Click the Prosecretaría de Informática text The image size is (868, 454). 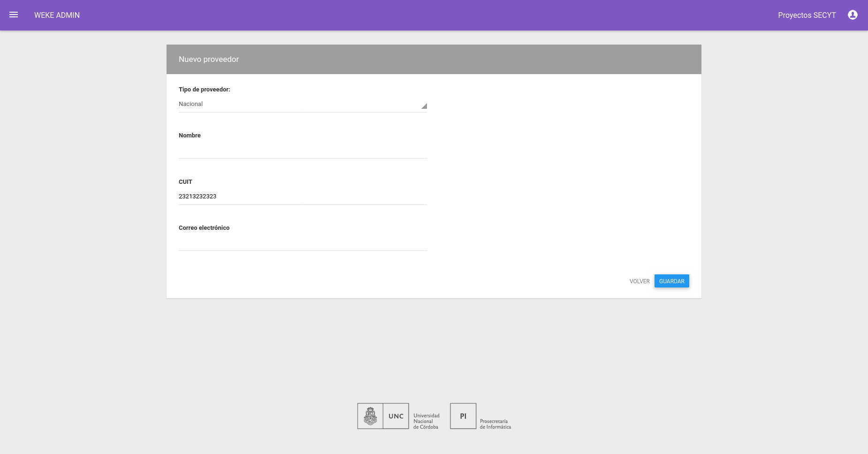click(x=495, y=424)
